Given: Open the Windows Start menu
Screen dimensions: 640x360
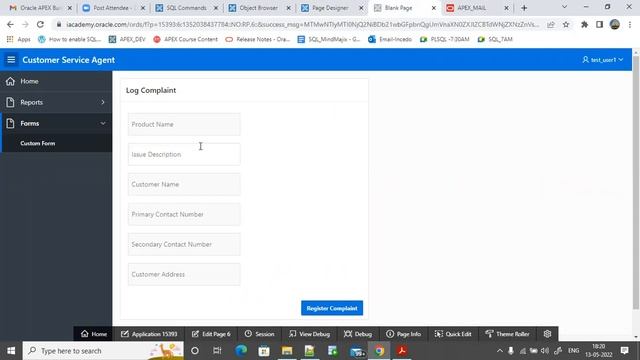Looking at the screenshot, I should click(11, 351).
